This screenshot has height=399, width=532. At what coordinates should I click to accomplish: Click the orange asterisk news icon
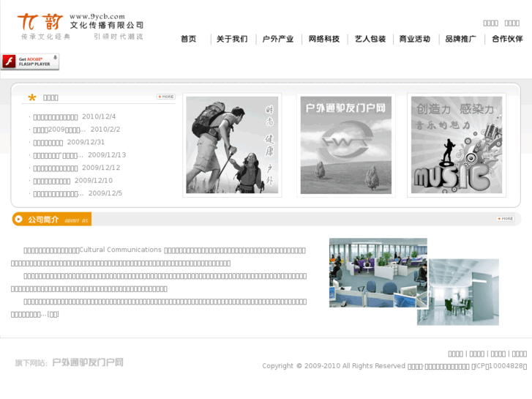coord(32,98)
